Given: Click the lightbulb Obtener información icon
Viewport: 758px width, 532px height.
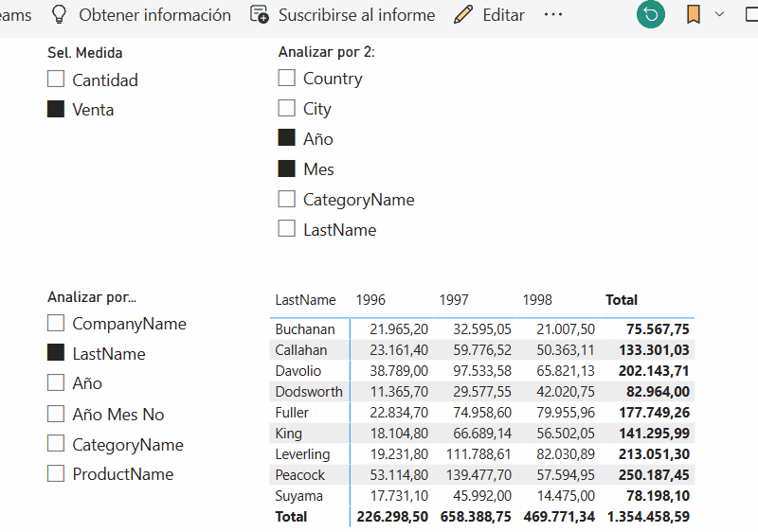Looking at the screenshot, I should (59, 15).
